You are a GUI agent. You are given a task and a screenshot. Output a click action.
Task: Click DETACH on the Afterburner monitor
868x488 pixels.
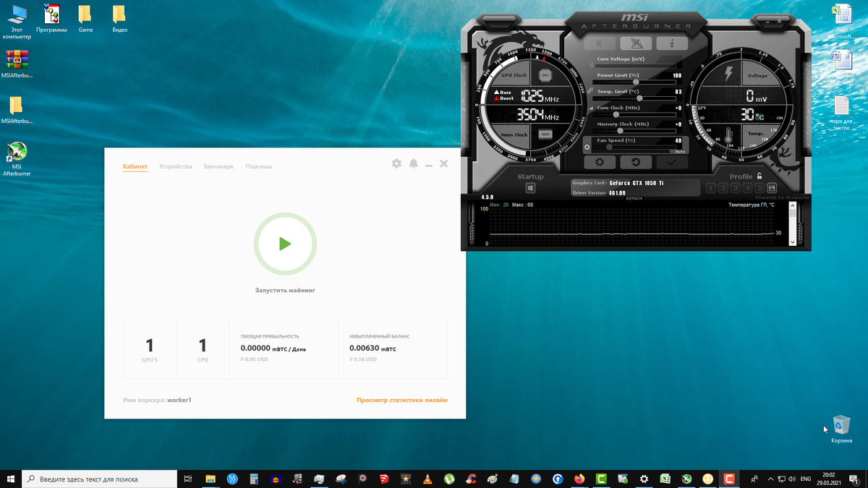tap(634, 198)
